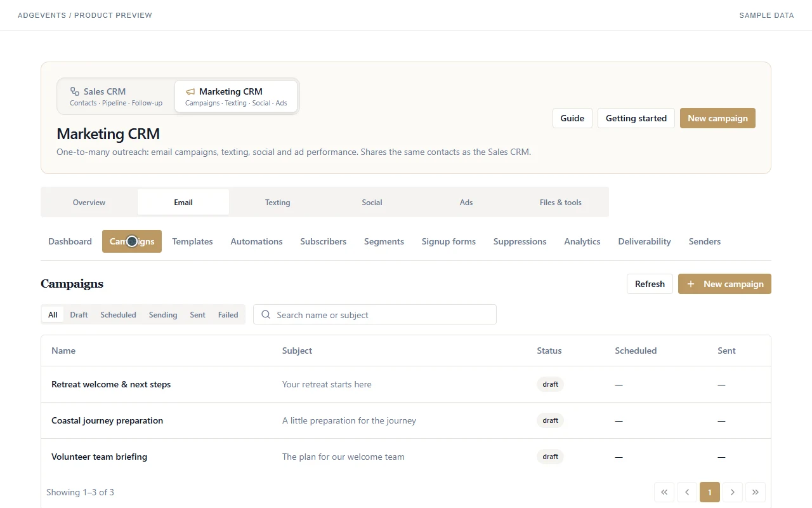This screenshot has height=508, width=812.
Task: Open the Signup forms sub-tab
Action: pos(449,241)
